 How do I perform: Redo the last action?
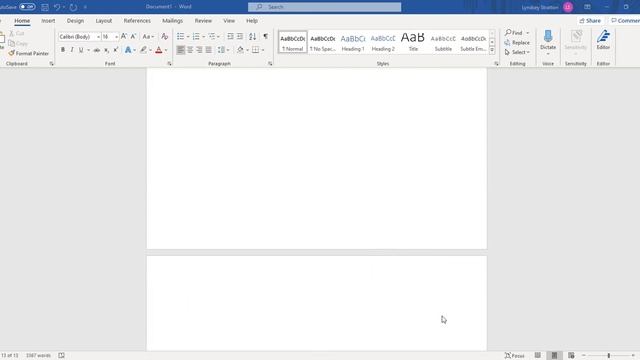73,7
